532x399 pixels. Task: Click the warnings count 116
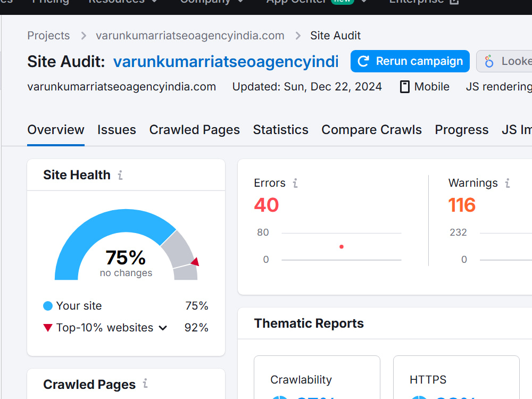click(x=462, y=205)
